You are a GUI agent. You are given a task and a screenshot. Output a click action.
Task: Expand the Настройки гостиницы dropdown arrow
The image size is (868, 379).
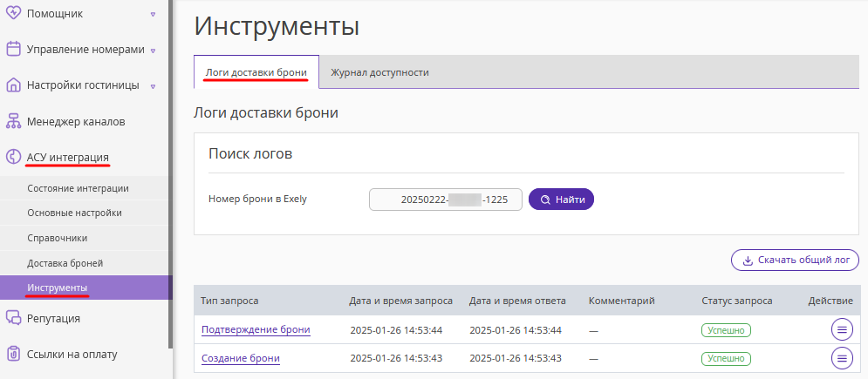click(x=153, y=86)
